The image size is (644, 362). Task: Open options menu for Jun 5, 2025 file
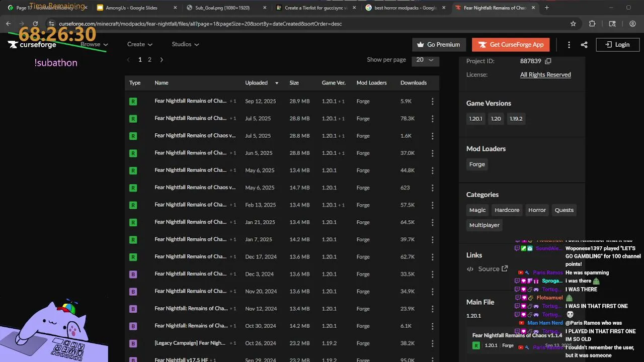432,153
